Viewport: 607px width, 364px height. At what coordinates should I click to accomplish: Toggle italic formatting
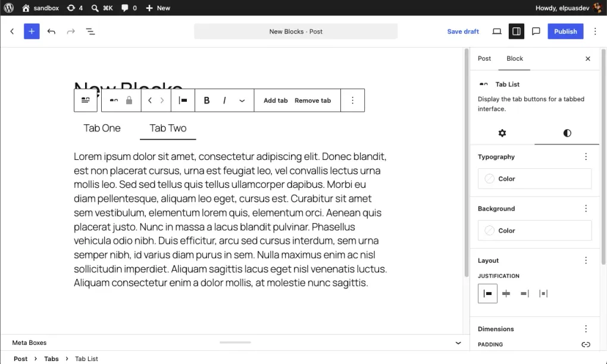coord(224,100)
